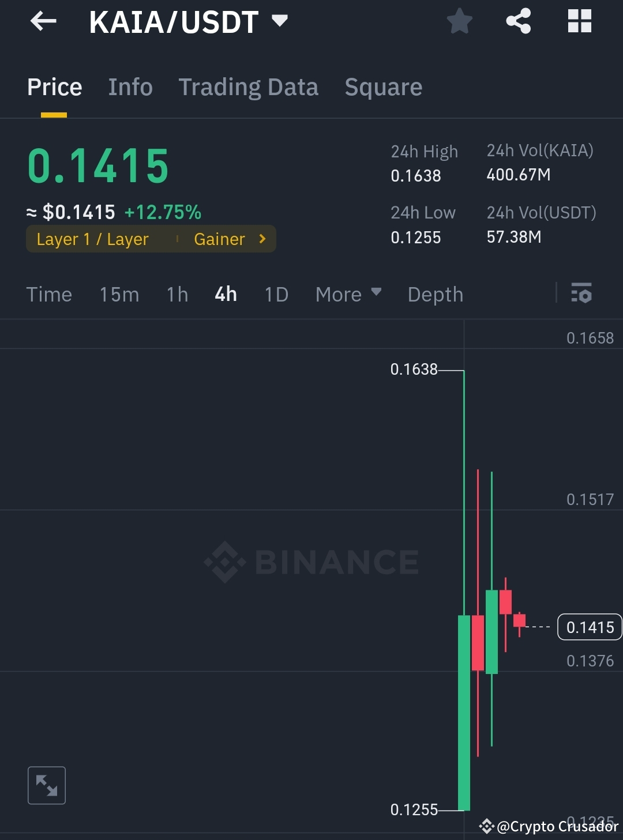Open the chart indicator settings icon

(x=582, y=294)
